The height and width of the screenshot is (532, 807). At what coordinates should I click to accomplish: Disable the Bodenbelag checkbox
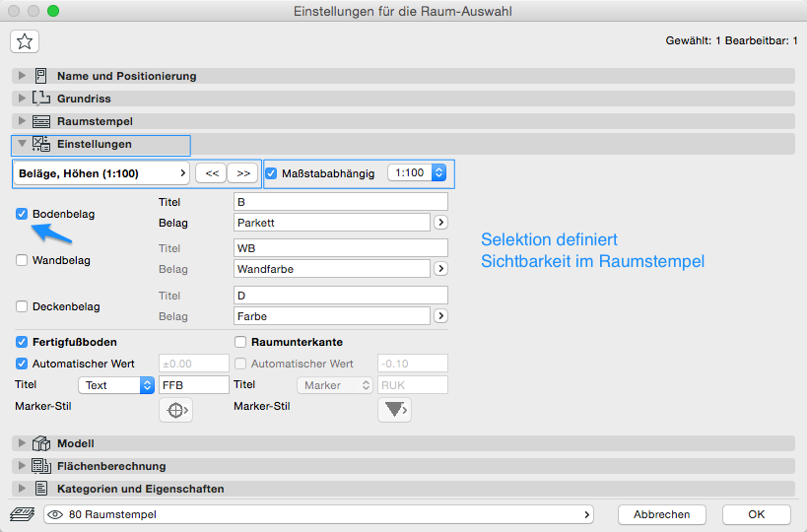(22, 214)
